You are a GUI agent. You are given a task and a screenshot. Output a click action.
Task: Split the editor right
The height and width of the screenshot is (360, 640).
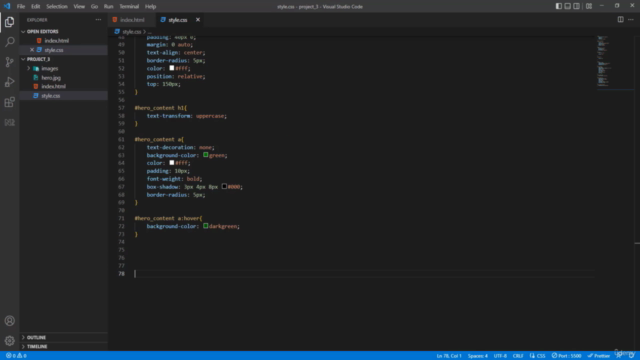click(620, 20)
